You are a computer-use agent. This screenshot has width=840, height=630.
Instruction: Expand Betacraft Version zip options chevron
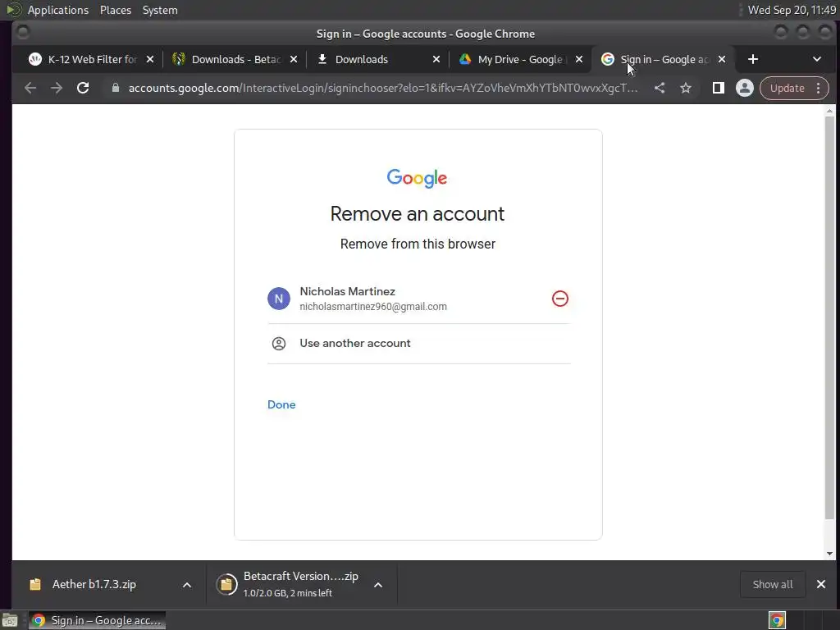pos(378,585)
